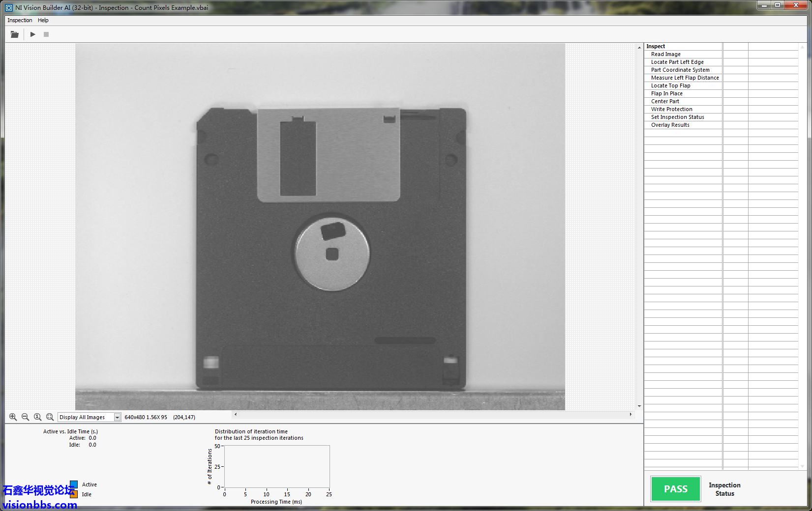
Task: Click the green PASS status indicator
Action: [676, 489]
